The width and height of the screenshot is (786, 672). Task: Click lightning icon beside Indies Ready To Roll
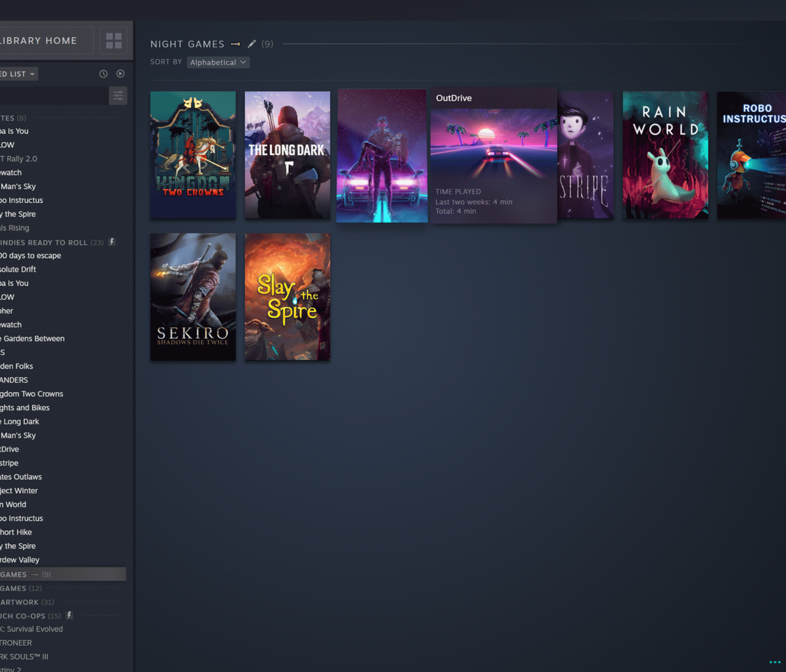pyautogui.click(x=112, y=242)
